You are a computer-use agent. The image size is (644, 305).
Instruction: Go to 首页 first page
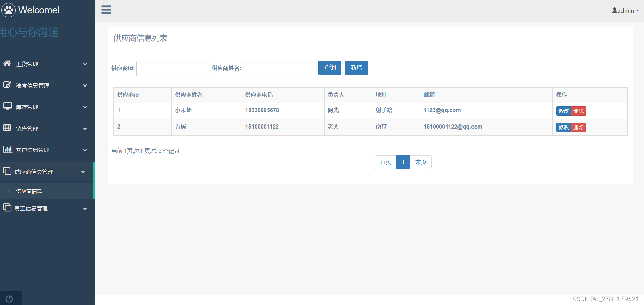point(386,162)
